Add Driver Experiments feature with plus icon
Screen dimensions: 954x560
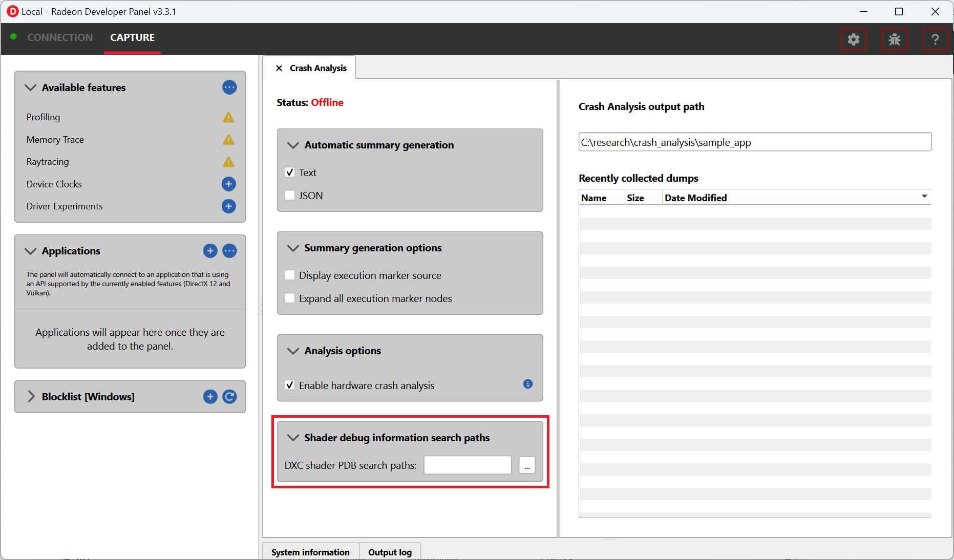(228, 206)
